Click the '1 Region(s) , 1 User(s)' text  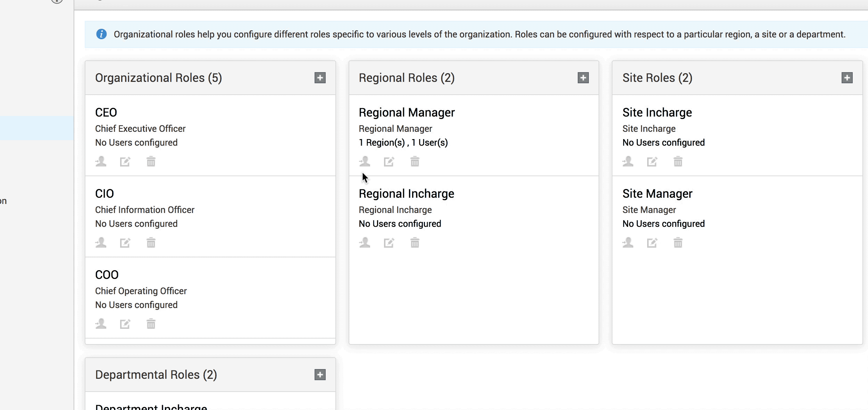coord(403,143)
